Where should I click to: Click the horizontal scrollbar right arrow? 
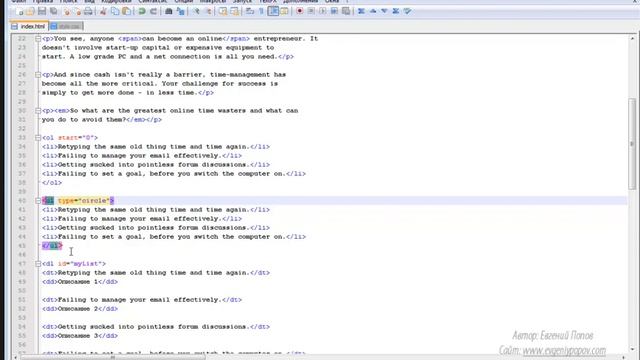point(624,357)
